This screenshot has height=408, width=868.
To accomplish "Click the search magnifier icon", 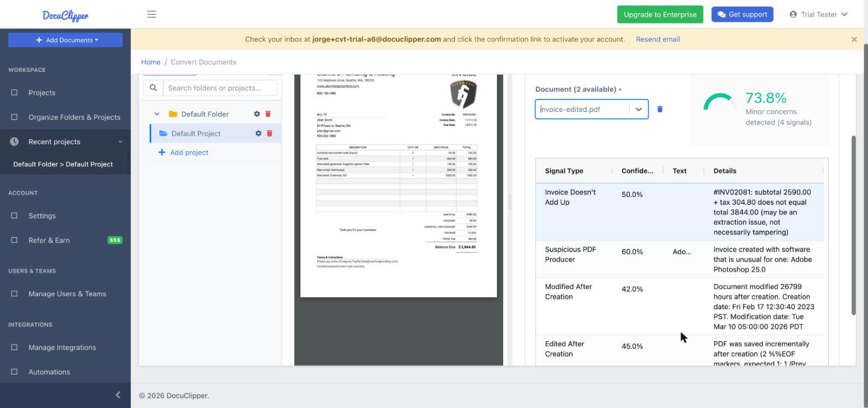I will (x=153, y=88).
